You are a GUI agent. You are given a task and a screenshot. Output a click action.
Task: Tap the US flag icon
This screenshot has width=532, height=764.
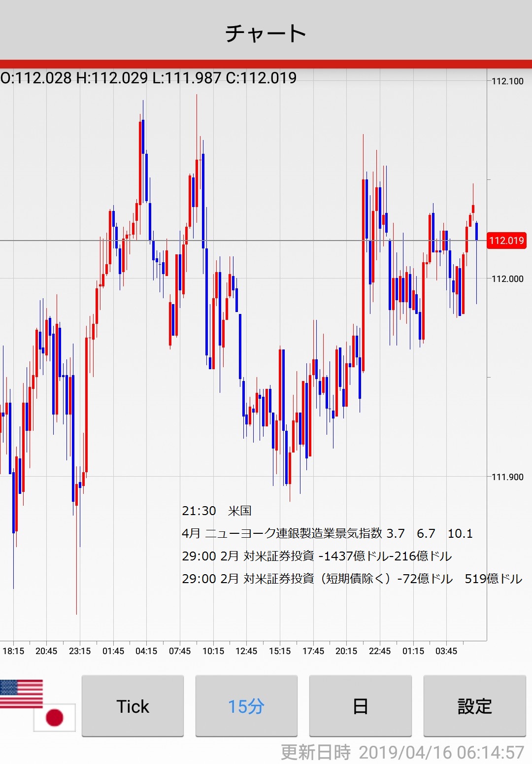point(21,693)
